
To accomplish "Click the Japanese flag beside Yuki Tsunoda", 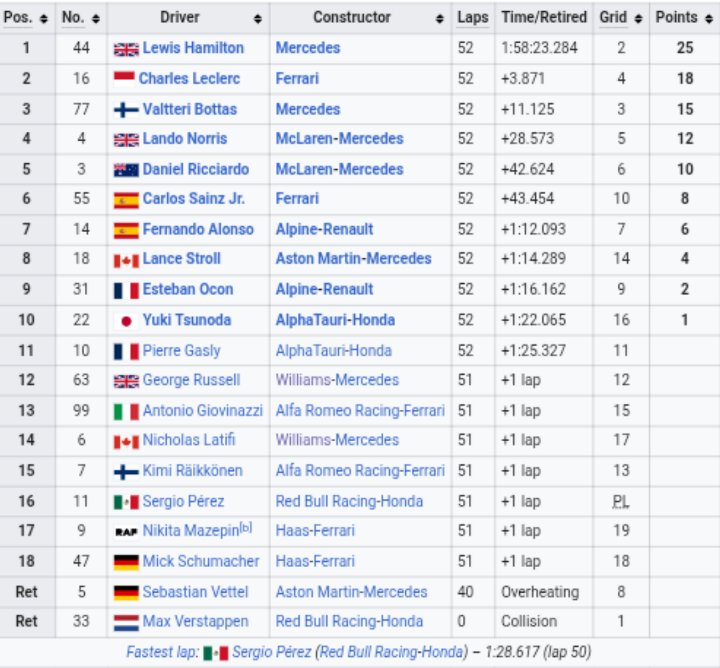I will point(126,321).
